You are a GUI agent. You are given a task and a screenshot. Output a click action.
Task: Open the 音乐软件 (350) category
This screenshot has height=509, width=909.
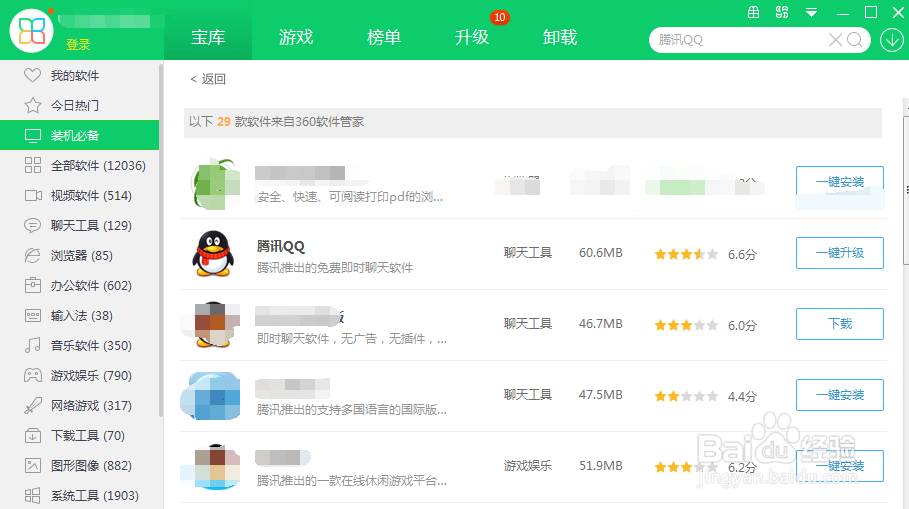pos(79,346)
